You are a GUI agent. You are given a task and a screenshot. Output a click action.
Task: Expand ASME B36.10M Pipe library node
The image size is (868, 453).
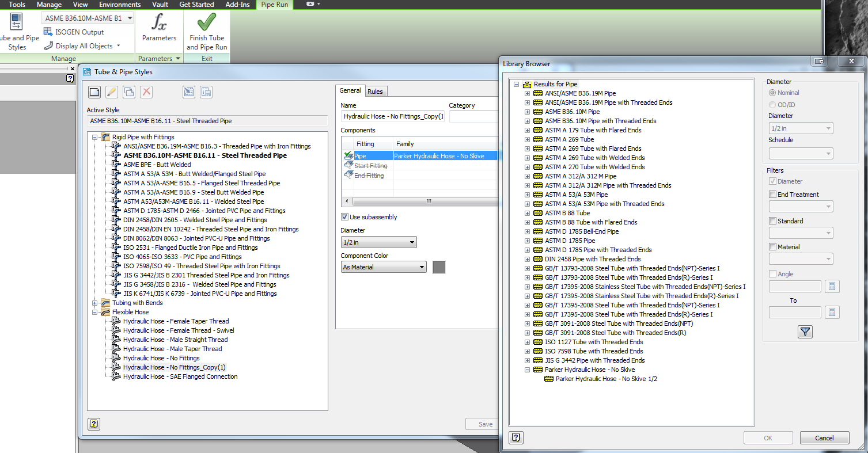pos(527,112)
